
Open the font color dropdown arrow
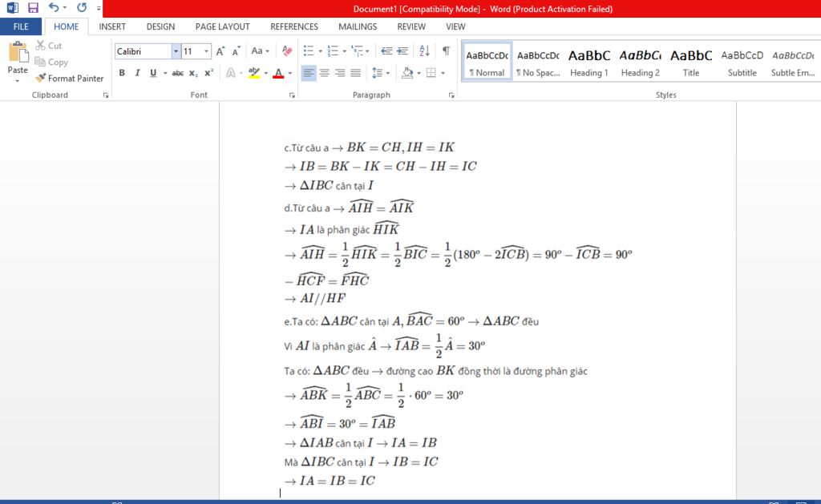290,73
